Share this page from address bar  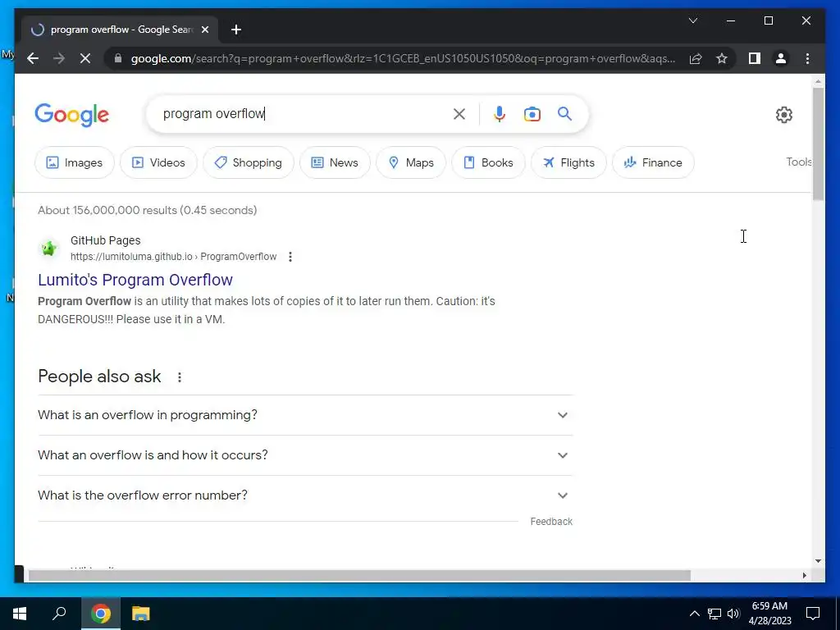coord(696,58)
